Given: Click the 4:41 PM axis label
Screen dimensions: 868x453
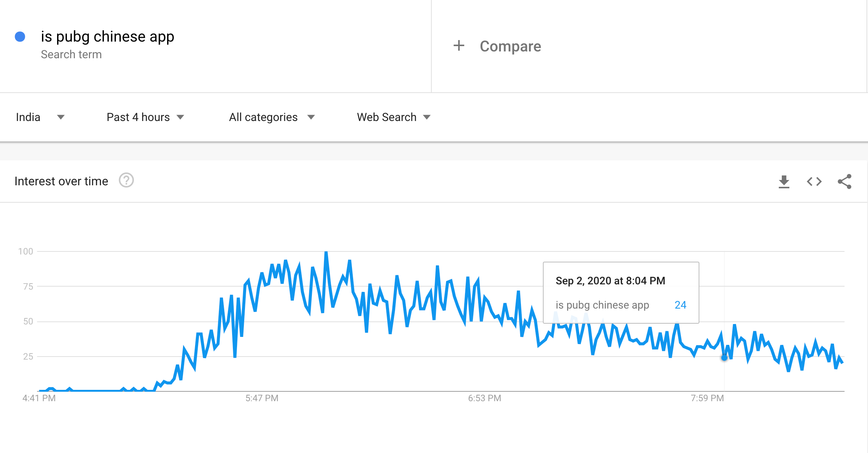Looking at the screenshot, I should tap(39, 398).
